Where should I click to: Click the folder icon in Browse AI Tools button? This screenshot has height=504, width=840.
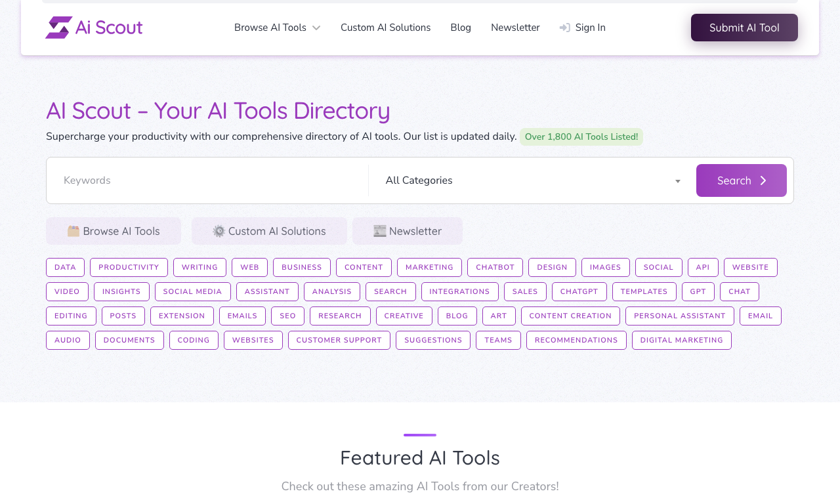(x=73, y=231)
